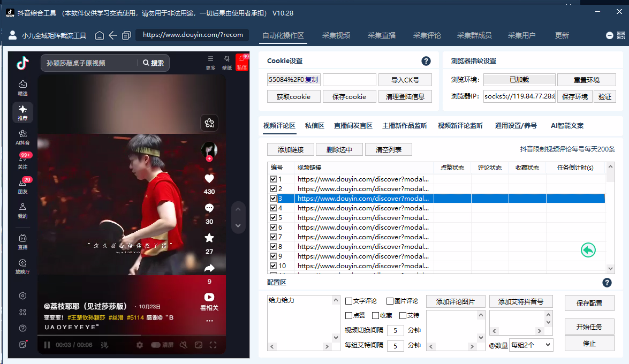Open video comments via speech bubble icon
The image size is (629, 364).
209,208
